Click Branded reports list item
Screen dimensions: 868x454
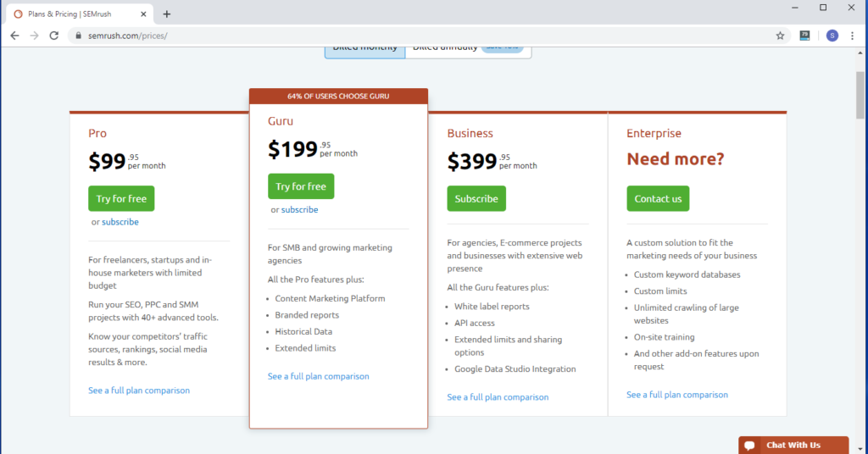point(307,315)
